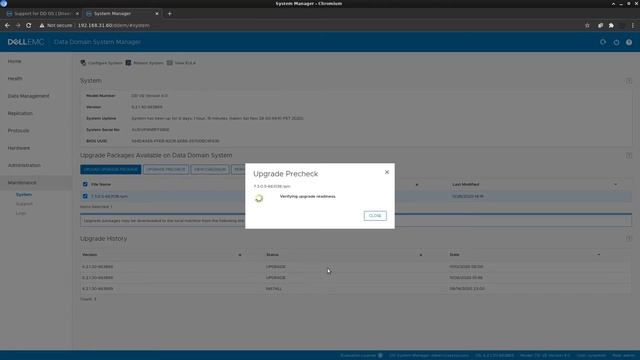640x360 pixels.
Task: Click the refresh icon in the header bar
Action: tap(603, 42)
